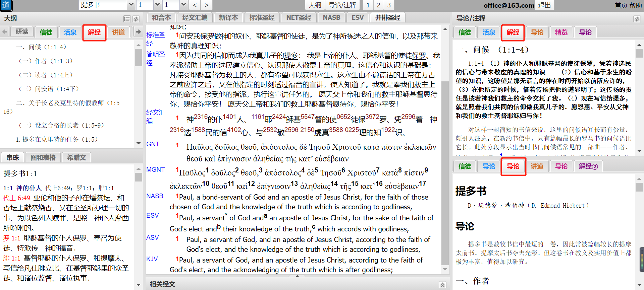Toggle the 大纲 panel from top bar
Viewport: 644px width, 290px height.
[x=315, y=5]
